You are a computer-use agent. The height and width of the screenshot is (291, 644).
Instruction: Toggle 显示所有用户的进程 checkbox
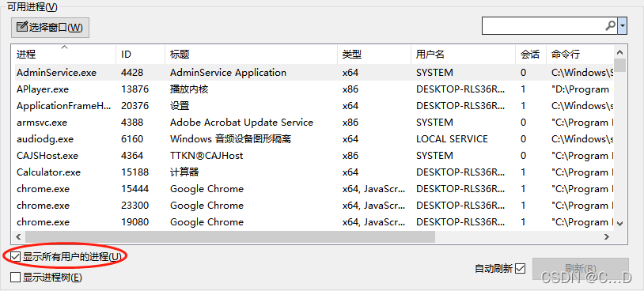(16, 257)
